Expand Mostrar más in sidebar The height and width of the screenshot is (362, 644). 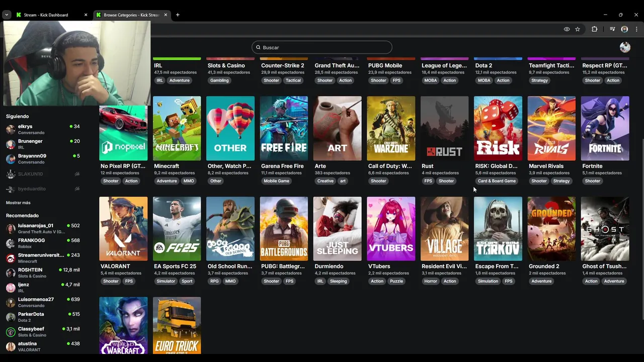click(x=18, y=203)
